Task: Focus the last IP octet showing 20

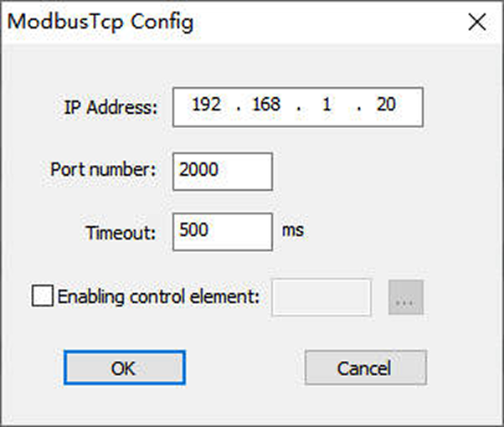Action: click(x=386, y=106)
